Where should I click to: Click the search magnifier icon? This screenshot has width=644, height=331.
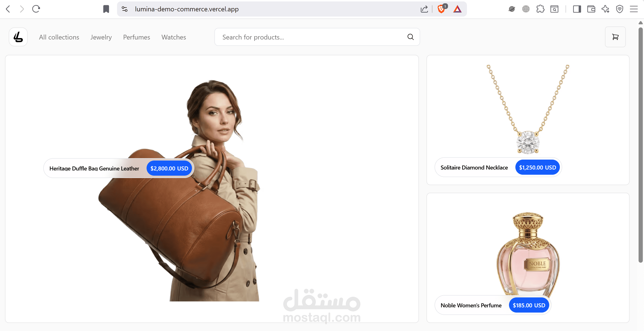[x=410, y=37]
